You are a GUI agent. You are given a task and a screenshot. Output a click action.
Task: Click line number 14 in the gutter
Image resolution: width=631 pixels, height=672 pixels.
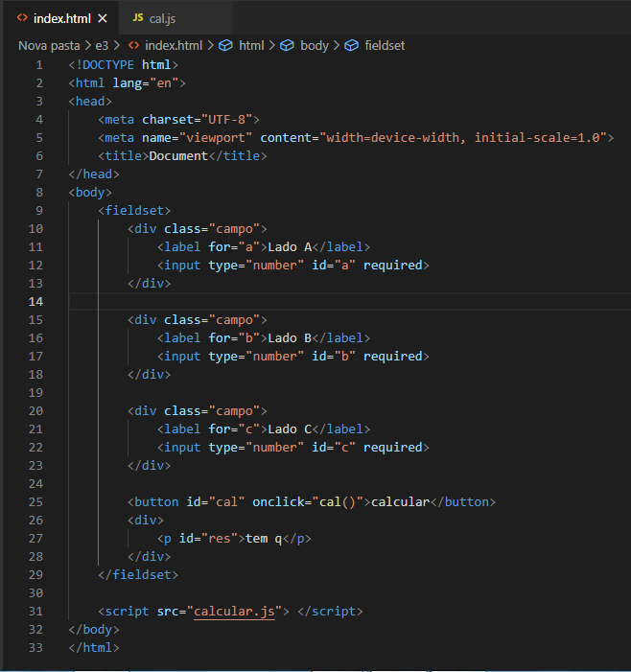36,302
